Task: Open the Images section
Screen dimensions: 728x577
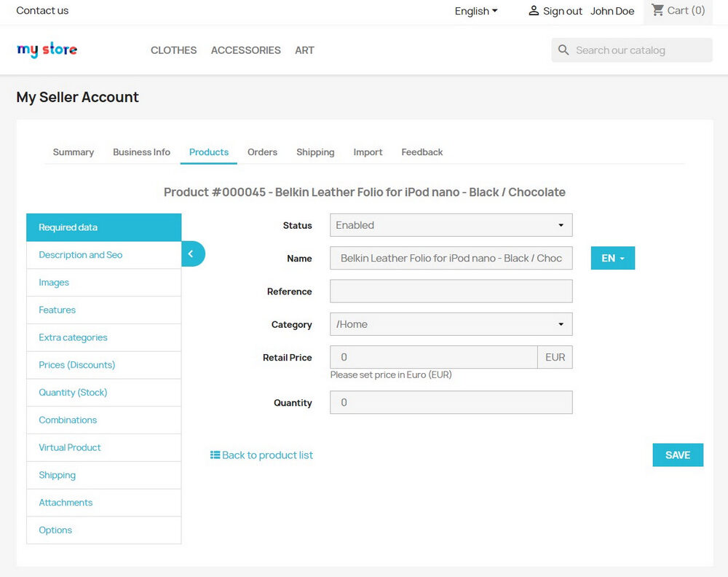Action: 104,283
